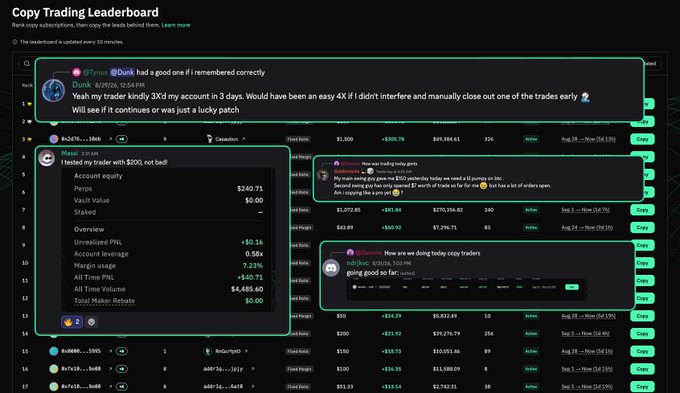
Task: Open trader address 0x2d76...10eb
Action: pos(81,139)
